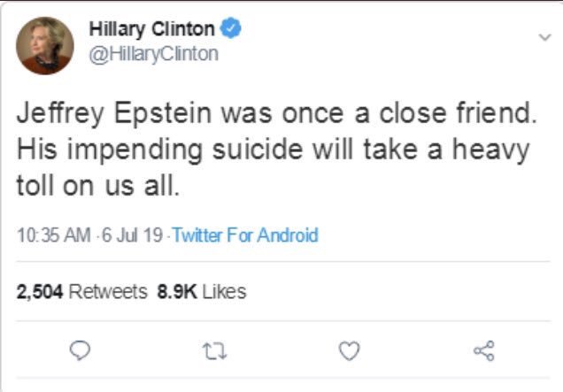
Task: Open Hillary Clinton's profile avatar
Action: (45, 44)
